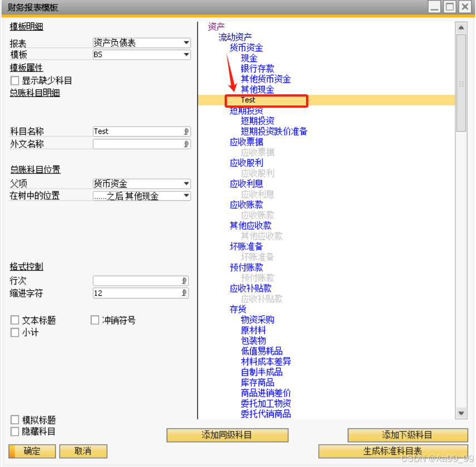This screenshot has width=476, height=467.
Task: Click 添加下级科目 button
Action: coord(407,435)
